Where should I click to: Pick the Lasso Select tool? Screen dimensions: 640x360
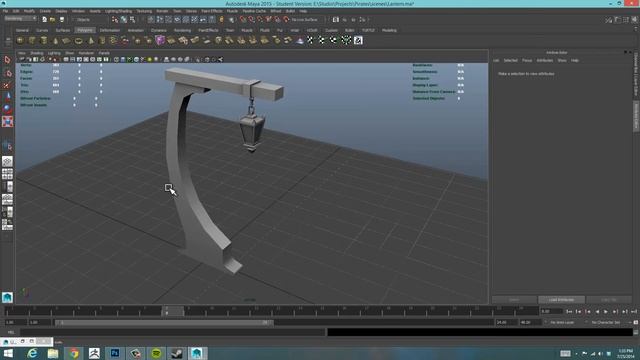[7, 73]
